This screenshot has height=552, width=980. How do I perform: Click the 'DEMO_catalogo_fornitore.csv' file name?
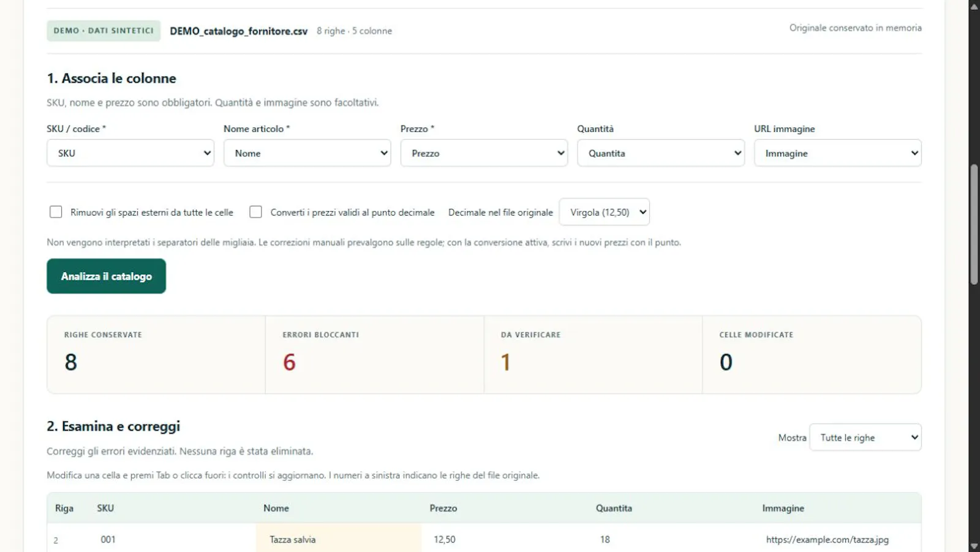pos(238,31)
